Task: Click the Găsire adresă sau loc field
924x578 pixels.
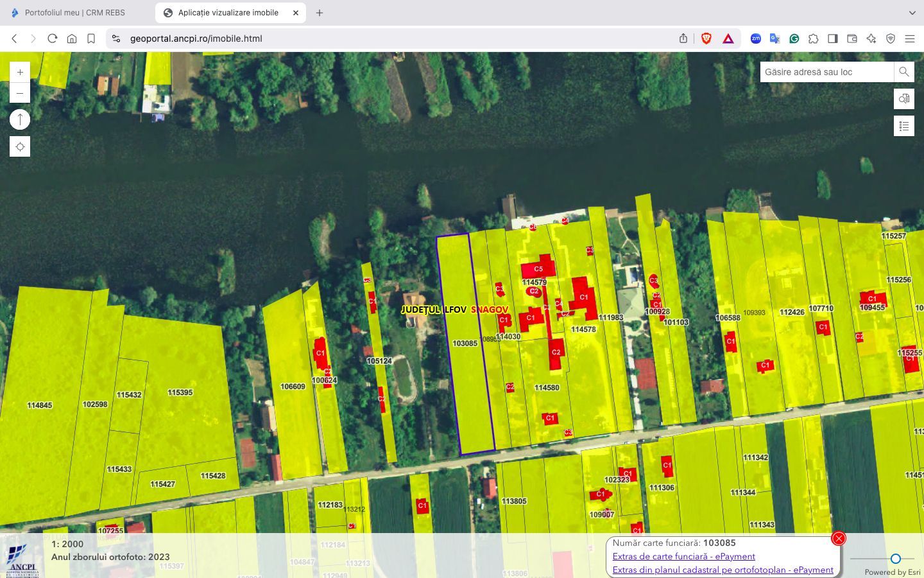Action: [x=825, y=72]
